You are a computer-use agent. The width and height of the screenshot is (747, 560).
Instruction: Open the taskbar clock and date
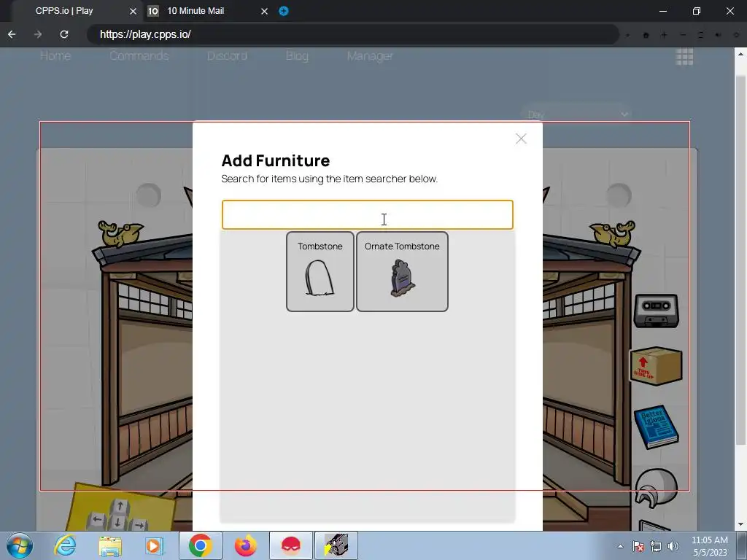710,546
